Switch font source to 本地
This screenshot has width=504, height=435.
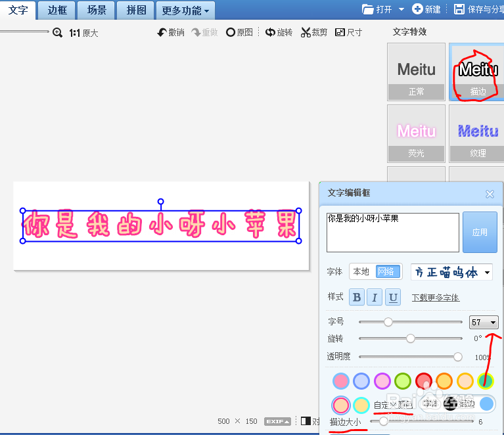coord(361,271)
